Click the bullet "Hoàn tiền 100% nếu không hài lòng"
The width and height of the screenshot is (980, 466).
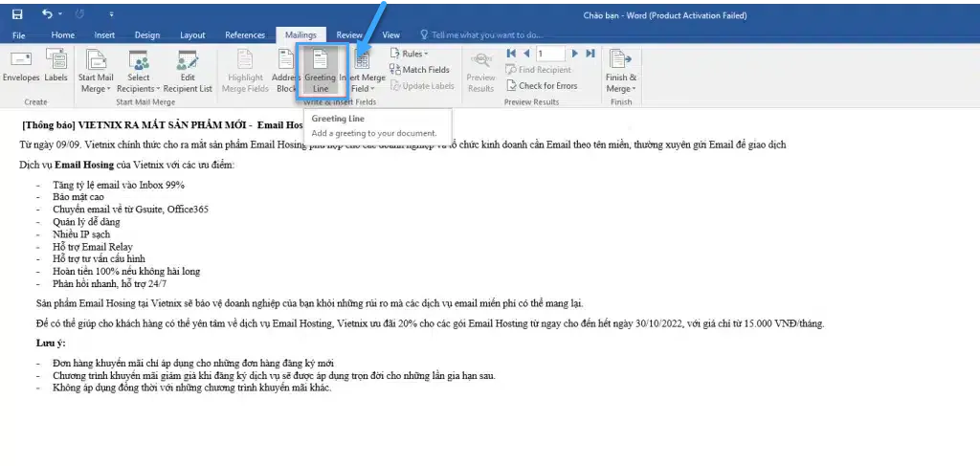[x=126, y=271]
